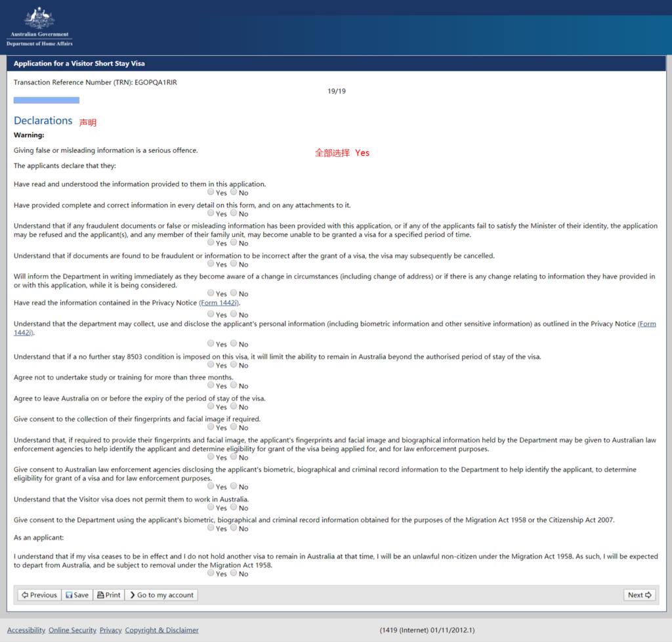
Task: Select No for 'visa may subsequently be cancelled'
Action: tap(234, 263)
